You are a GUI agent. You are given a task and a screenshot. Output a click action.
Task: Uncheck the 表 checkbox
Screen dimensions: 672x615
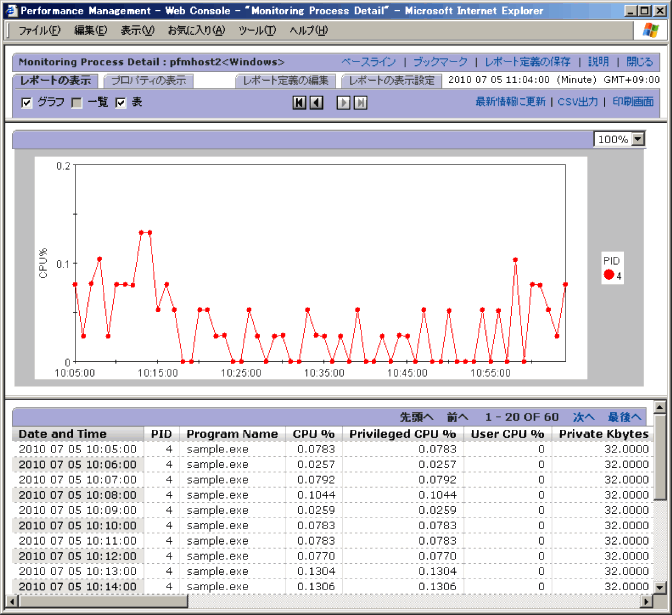pyautogui.click(x=121, y=102)
